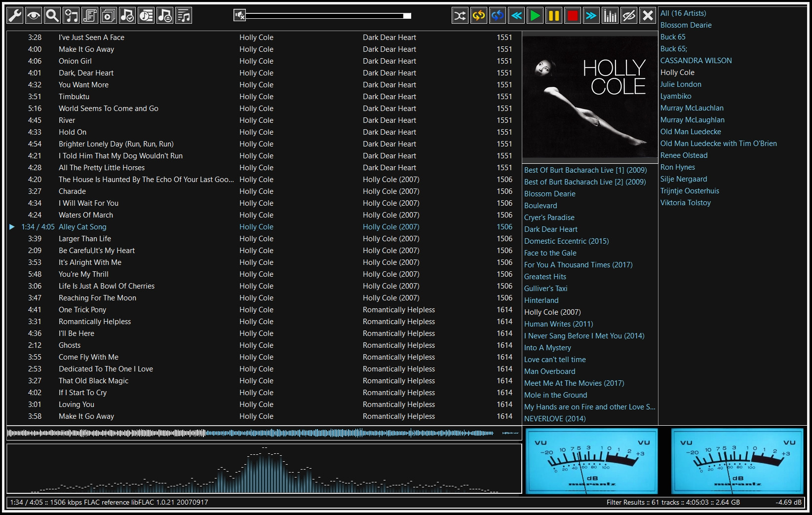Click the list-with-note playlist icon

[x=184, y=16]
